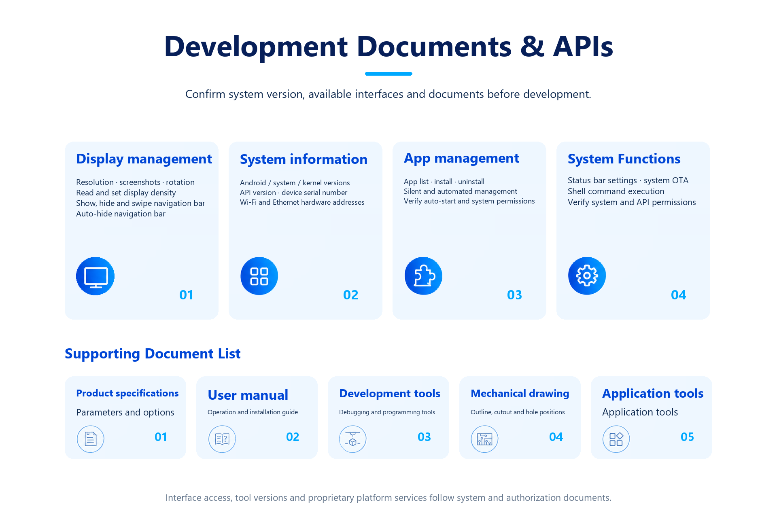Click the apps icon under Application tools

coord(616,439)
